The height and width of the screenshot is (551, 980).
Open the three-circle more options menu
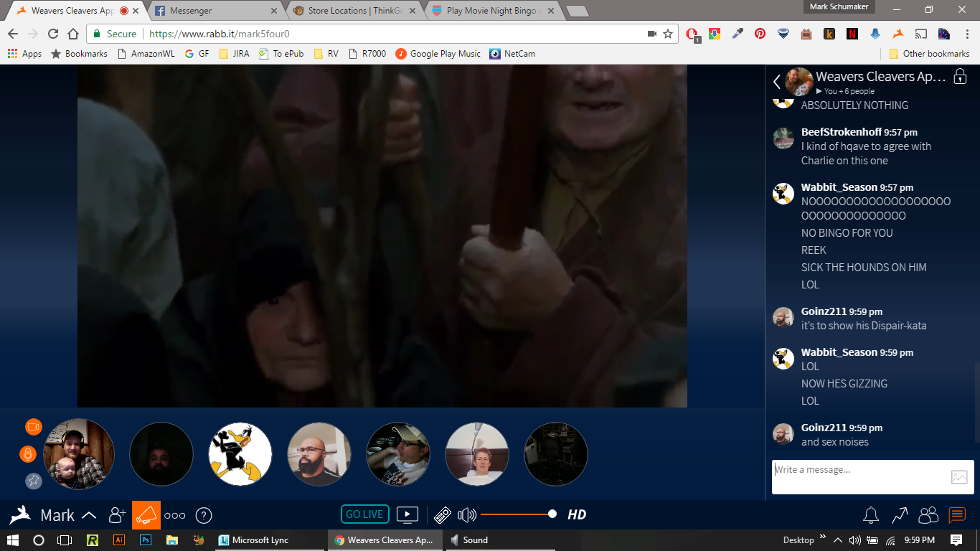(175, 515)
